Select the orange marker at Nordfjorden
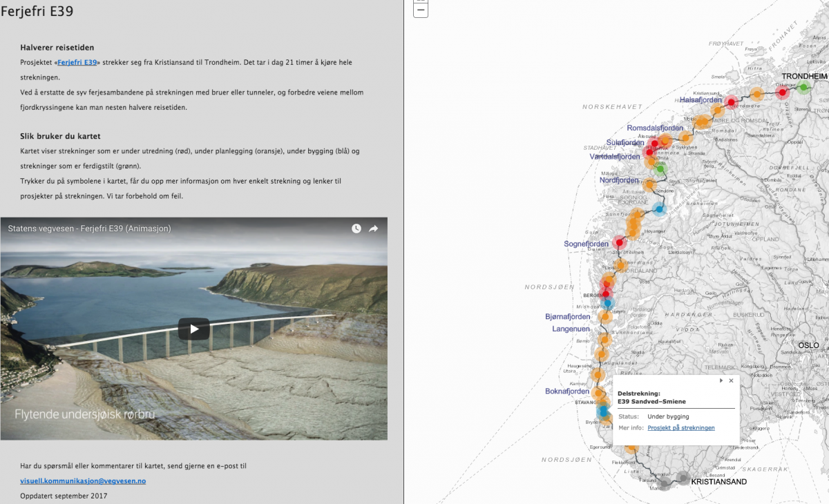829x504 pixels. coord(649,184)
